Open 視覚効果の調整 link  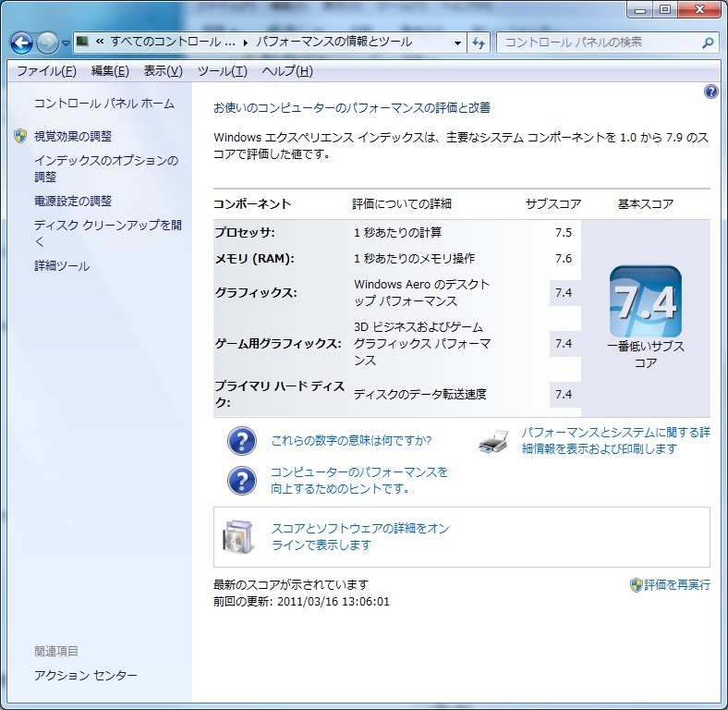click(x=73, y=136)
